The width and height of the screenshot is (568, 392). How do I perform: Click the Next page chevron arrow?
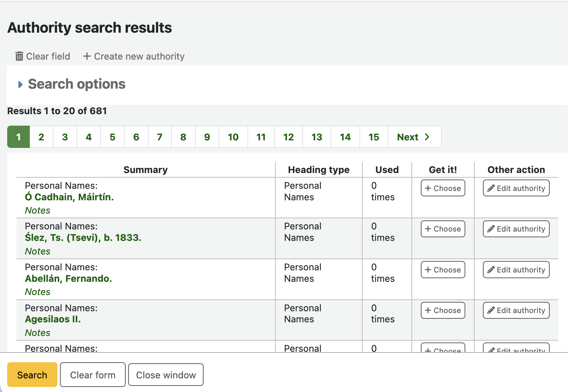coord(427,137)
